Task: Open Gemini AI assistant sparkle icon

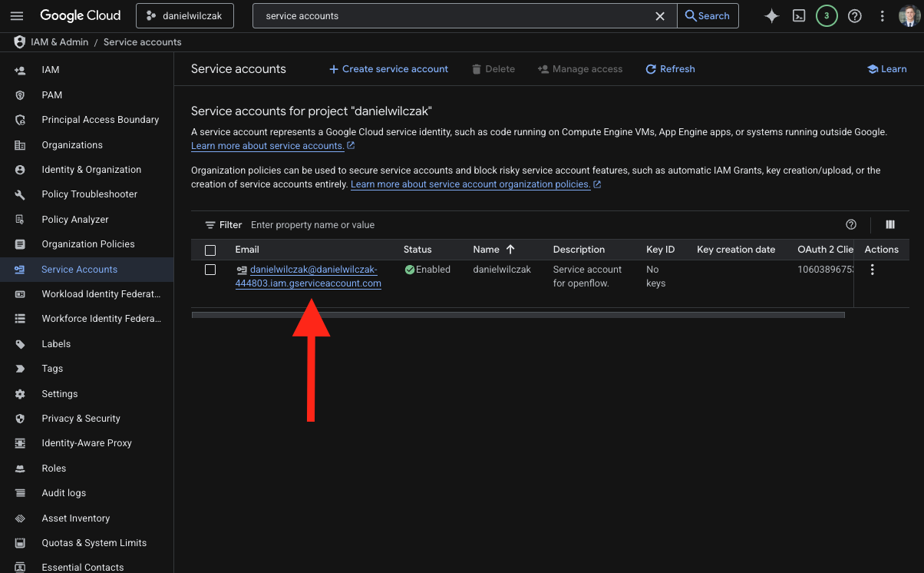Action: tap(771, 15)
